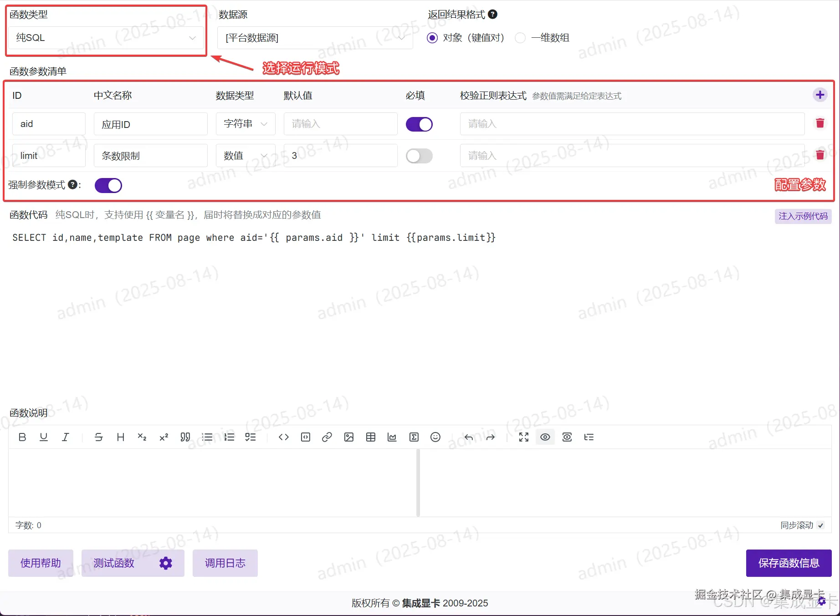Select the object key-value result format

tap(432, 38)
